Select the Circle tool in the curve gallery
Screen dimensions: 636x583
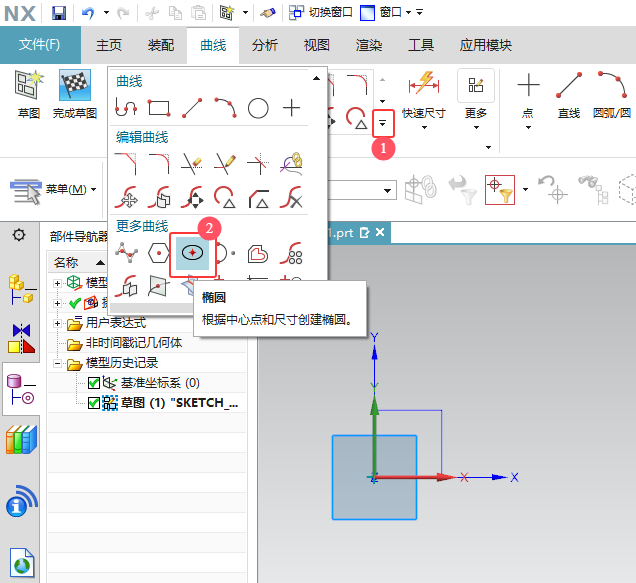(258, 108)
